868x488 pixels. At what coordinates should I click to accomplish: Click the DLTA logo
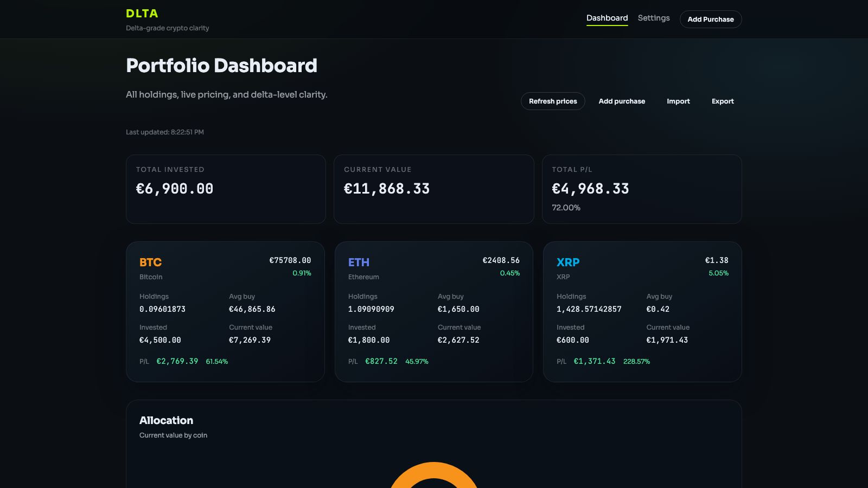point(142,14)
